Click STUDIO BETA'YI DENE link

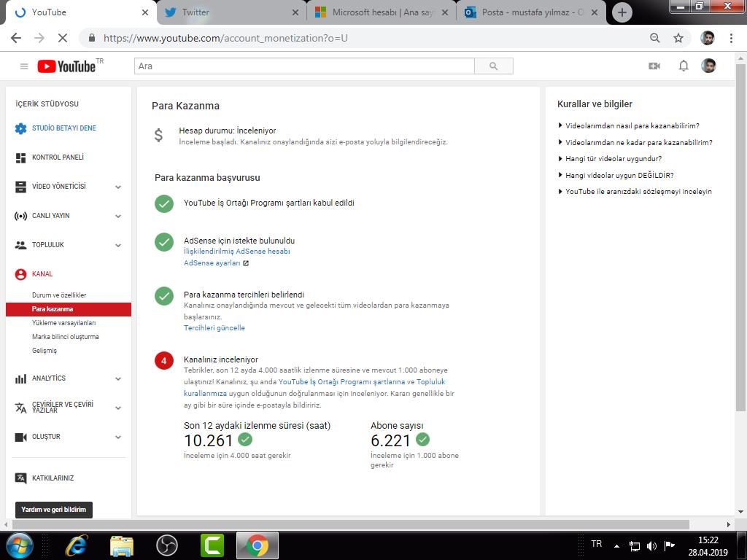click(64, 128)
